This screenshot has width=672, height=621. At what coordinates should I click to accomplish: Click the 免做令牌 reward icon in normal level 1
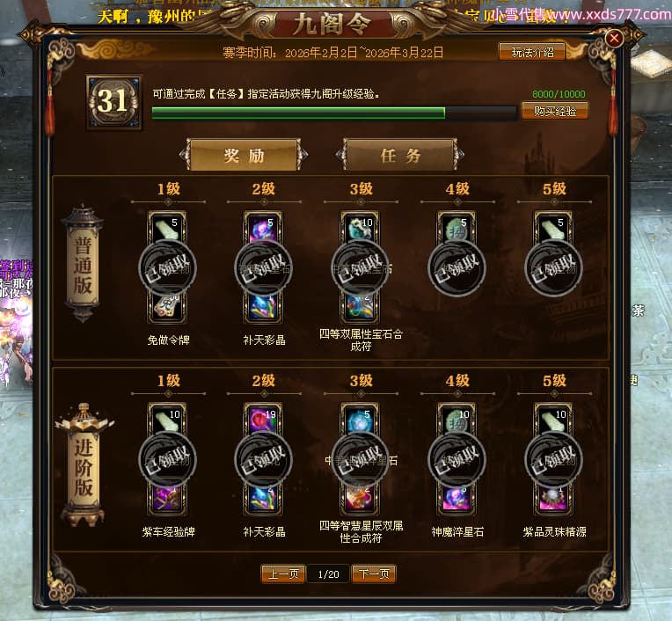tap(167, 307)
